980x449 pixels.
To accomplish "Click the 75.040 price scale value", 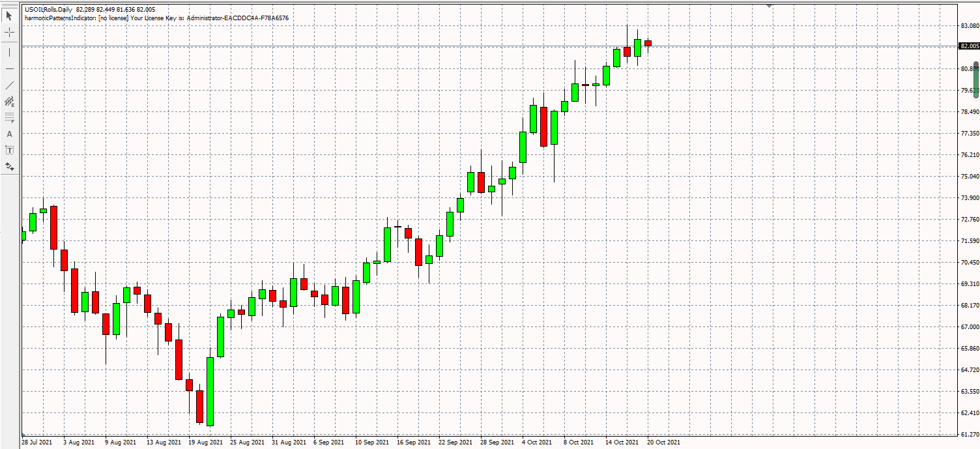I will pyautogui.click(x=970, y=177).
